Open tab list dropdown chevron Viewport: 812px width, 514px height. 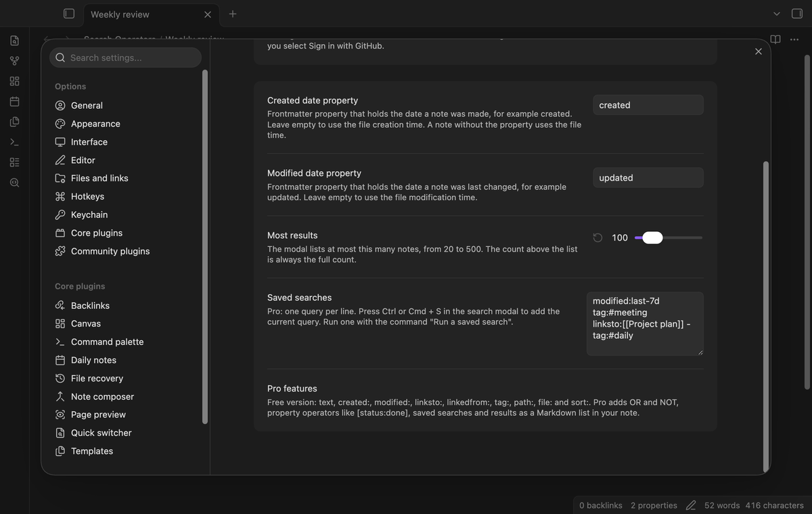777,14
